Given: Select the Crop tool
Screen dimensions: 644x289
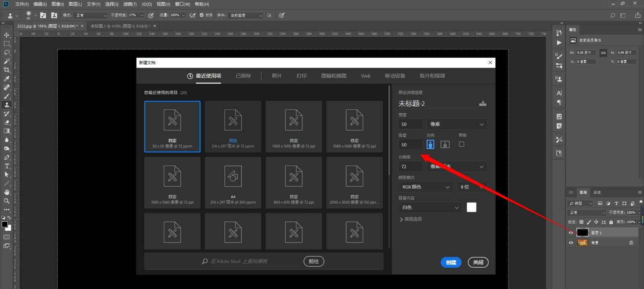Looking at the screenshot, I should (7, 70).
